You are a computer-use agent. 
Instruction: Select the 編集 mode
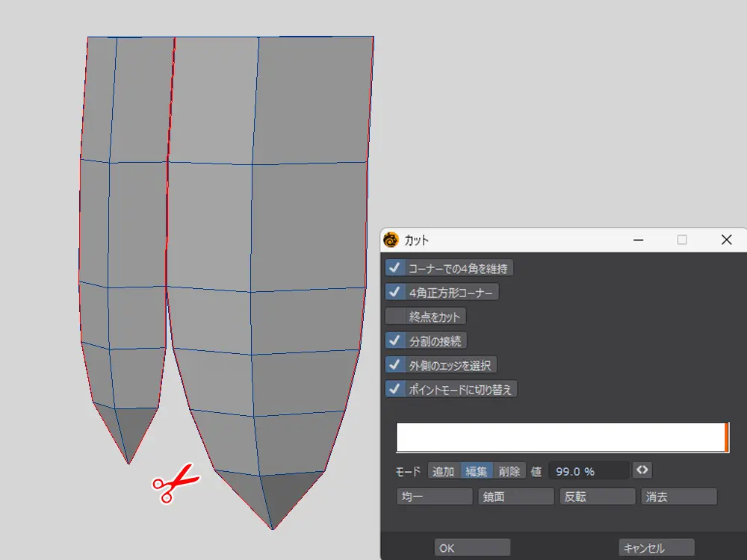476,471
